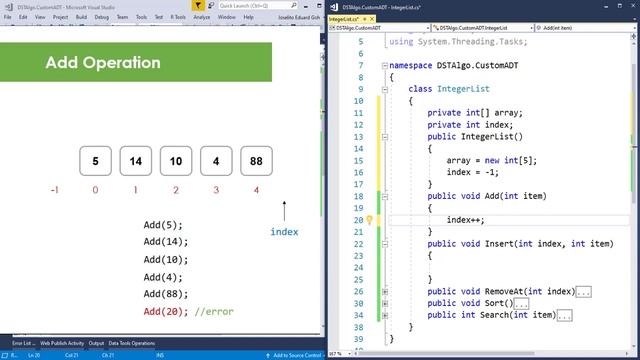Open the Tools menu
The height and width of the screenshot is (360, 640).
tap(141, 17)
